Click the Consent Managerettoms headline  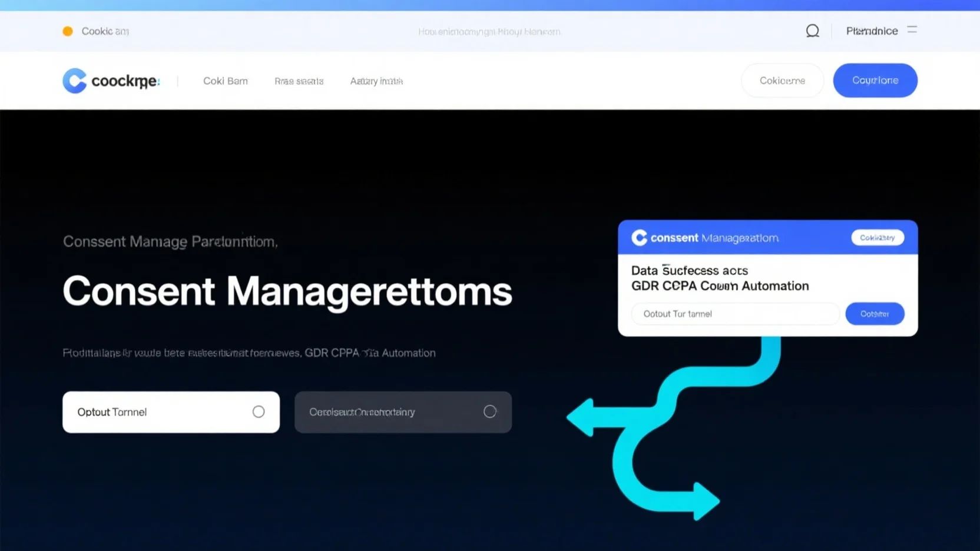(x=287, y=291)
